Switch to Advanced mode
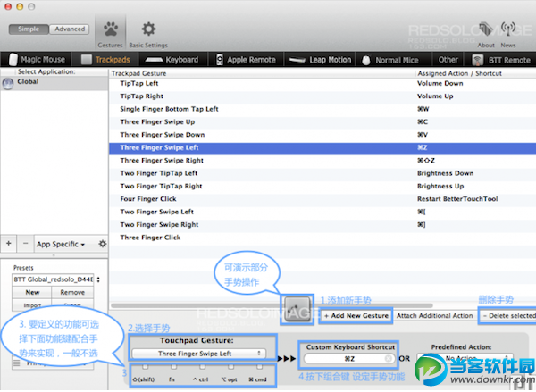536x392 pixels. [x=70, y=29]
